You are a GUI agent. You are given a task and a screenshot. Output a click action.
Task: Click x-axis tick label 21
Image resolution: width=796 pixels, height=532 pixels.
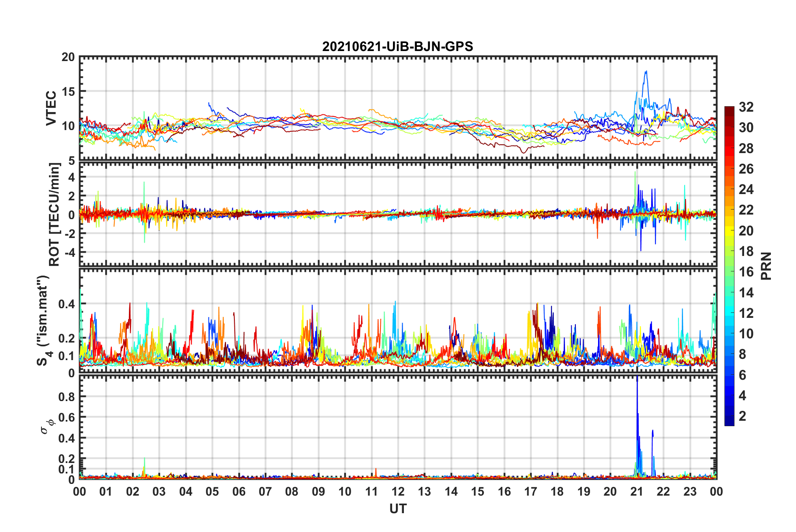tap(637, 491)
